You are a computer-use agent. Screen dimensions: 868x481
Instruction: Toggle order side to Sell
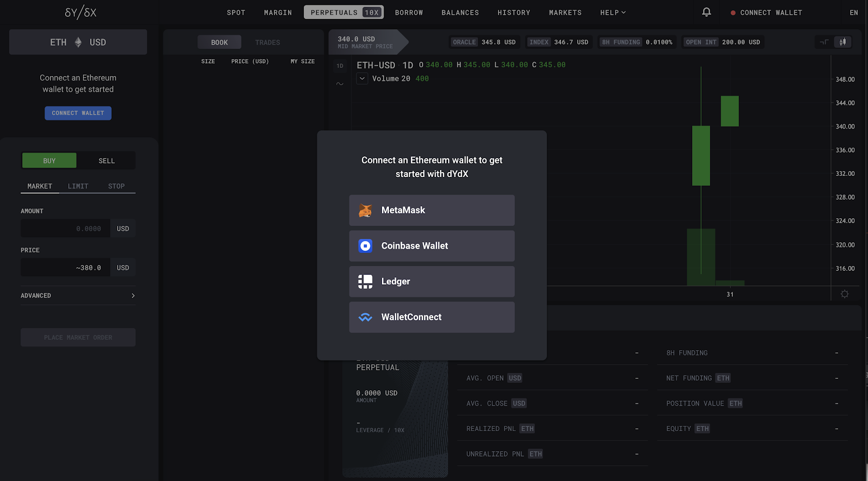(106, 161)
